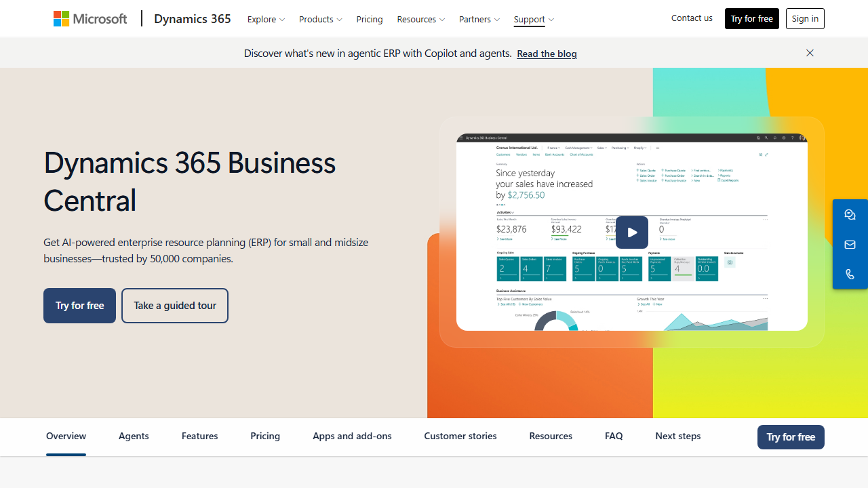868x488 pixels.
Task: Click the Sign in button
Action: tap(805, 19)
